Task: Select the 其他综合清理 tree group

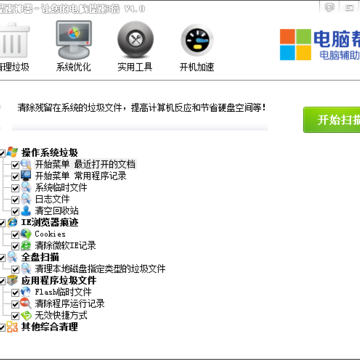Action: pos(50,327)
